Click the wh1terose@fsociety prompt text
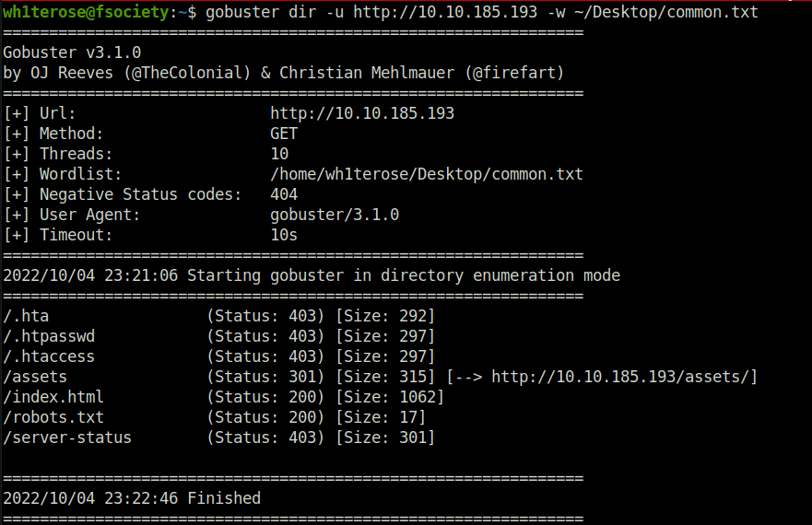812x525 pixels. [x=86, y=12]
